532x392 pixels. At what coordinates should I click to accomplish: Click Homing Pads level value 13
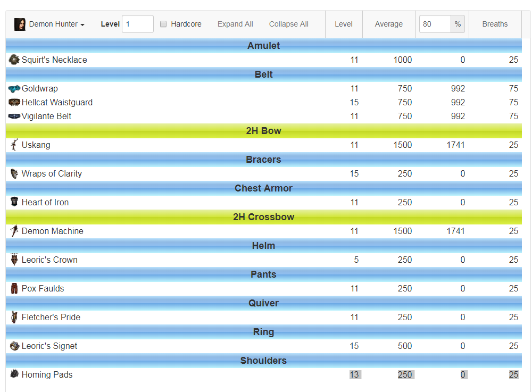tap(354, 374)
